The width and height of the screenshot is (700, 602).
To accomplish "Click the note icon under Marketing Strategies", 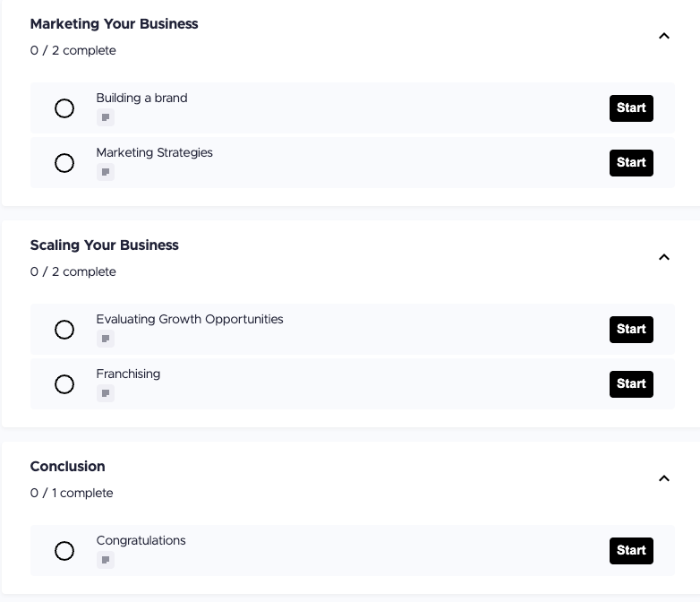I will pos(106,172).
